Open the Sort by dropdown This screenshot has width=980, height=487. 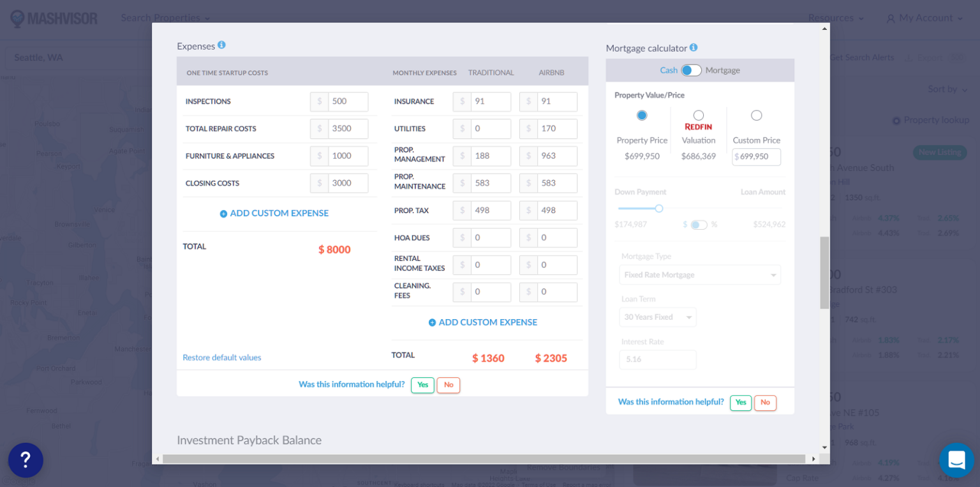click(x=947, y=89)
